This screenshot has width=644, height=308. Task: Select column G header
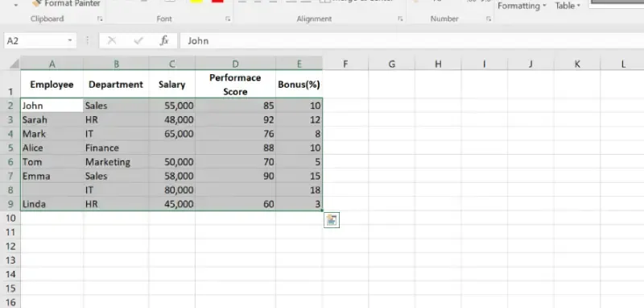click(392, 64)
